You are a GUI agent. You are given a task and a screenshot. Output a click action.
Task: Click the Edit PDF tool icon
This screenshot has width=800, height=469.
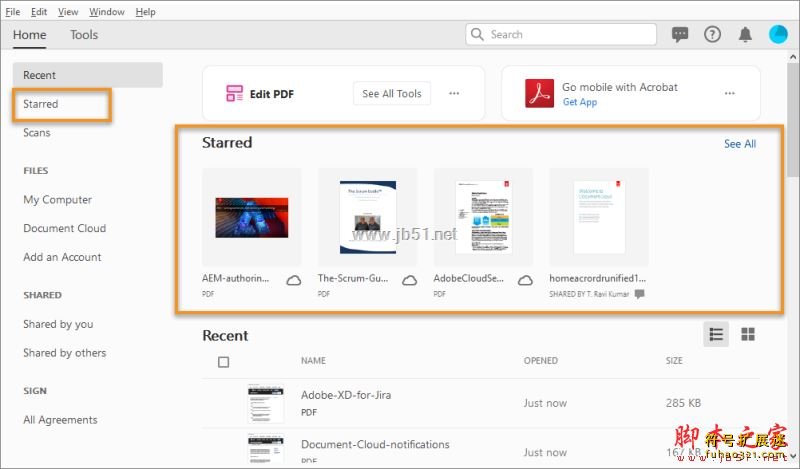click(234, 93)
